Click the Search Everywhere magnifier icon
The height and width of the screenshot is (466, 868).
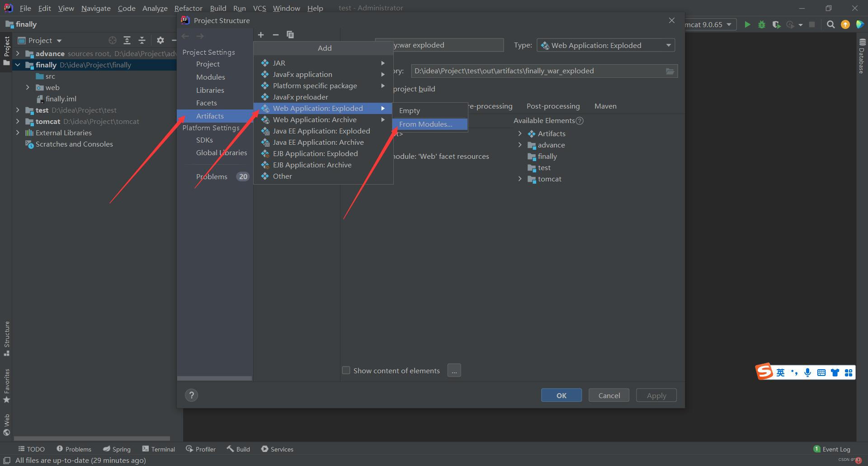830,24
